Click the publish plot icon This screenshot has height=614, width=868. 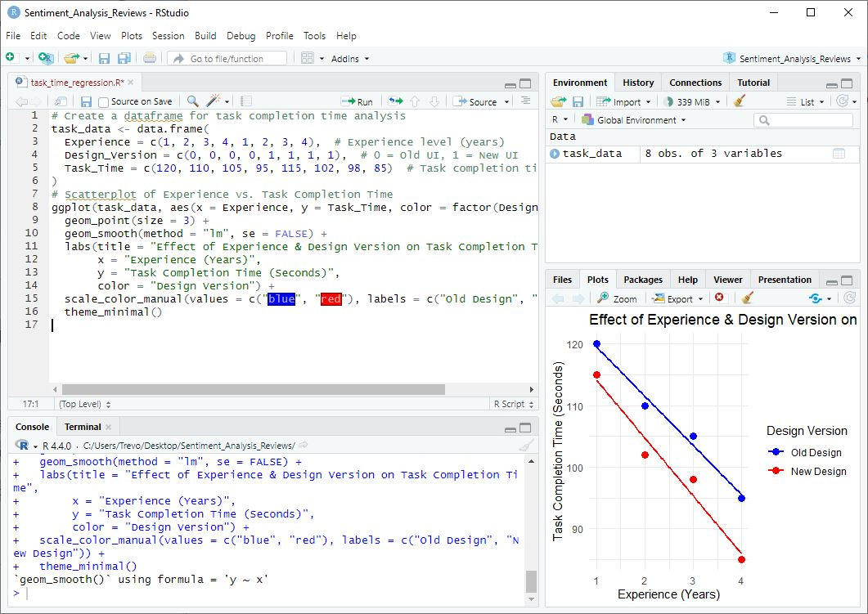tap(816, 298)
